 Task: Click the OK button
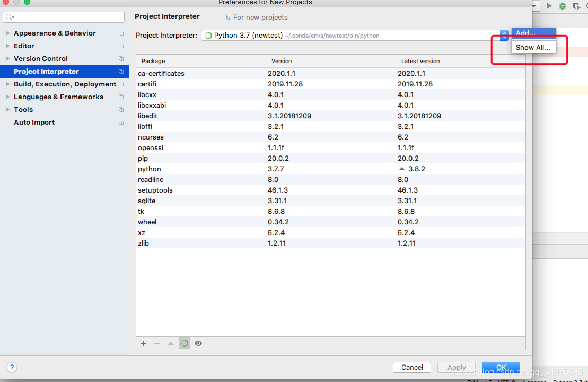tap(501, 367)
